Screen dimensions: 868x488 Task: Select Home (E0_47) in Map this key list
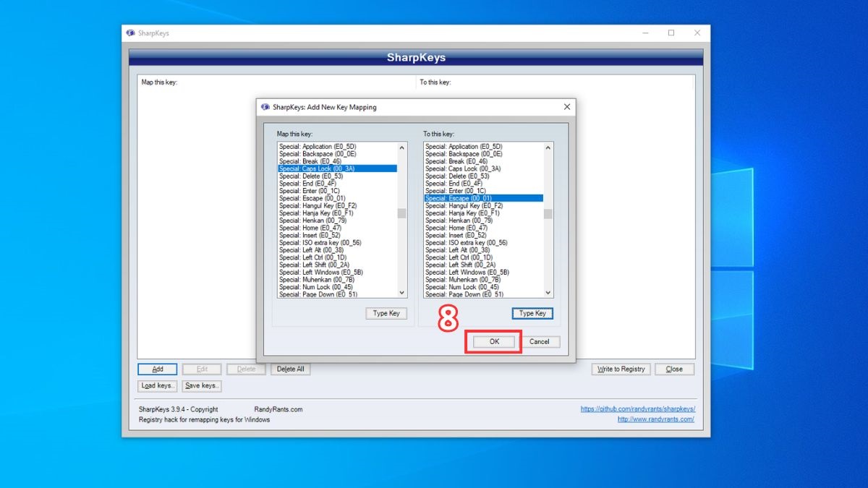tap(338, 228)
